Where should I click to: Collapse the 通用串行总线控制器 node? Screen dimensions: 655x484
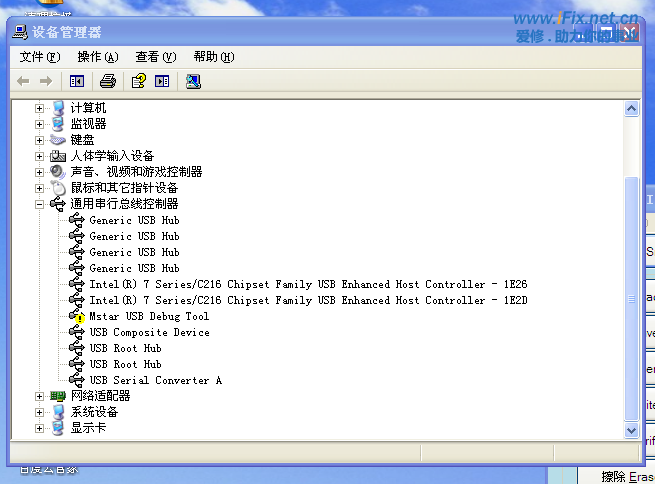pyautogui.click(x=39, y=205)
